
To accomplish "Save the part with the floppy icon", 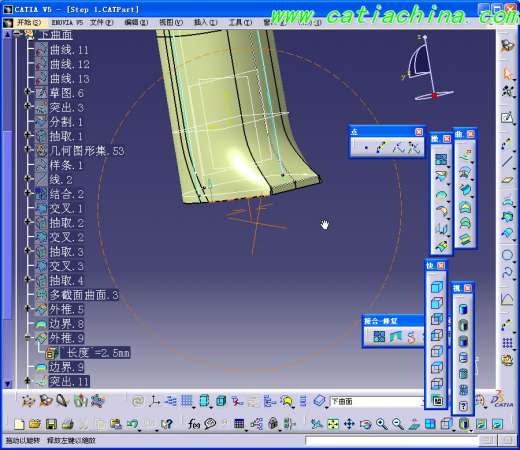I will pos(51,424).
